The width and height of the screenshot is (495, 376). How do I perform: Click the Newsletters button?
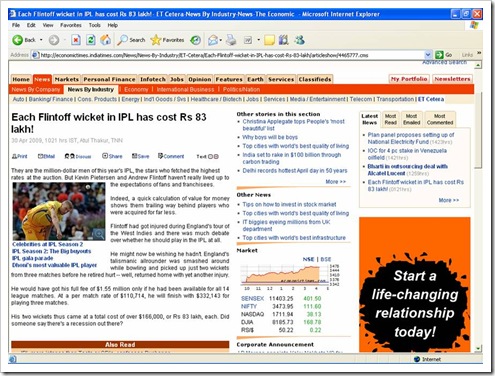(x=452, y=79)
